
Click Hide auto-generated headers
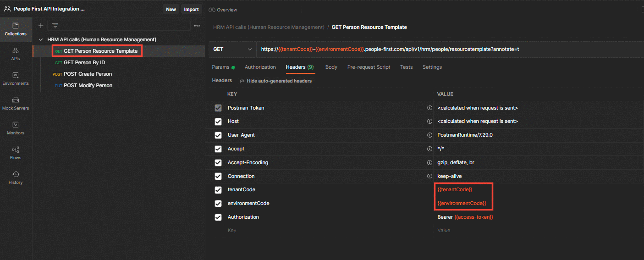tap(279, 81)
